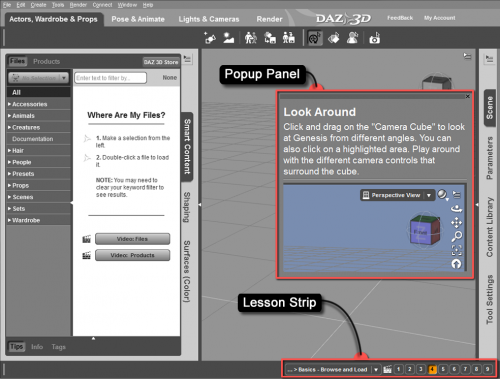Select the orbit camera control icon
Image resolution: width=500 pixels, height=379 pixels.
(x=456, y=209)
